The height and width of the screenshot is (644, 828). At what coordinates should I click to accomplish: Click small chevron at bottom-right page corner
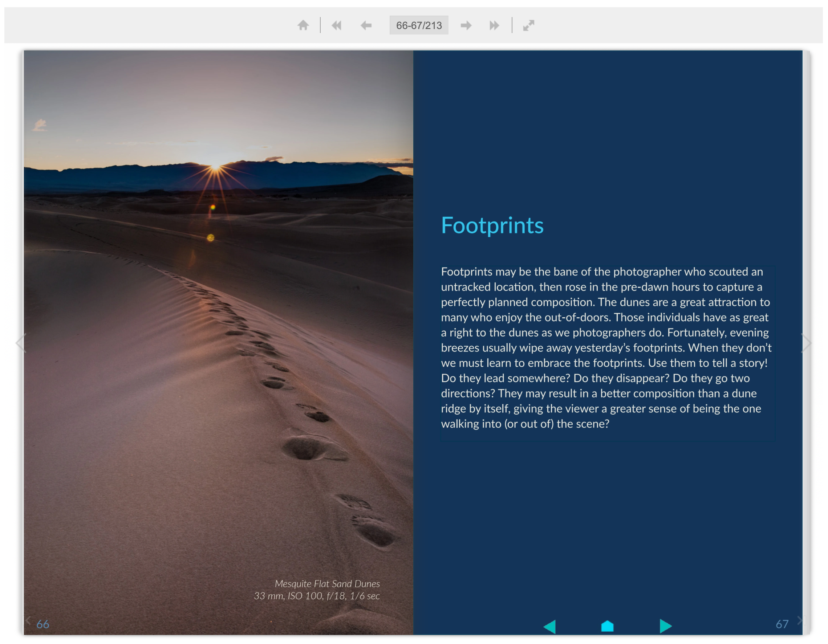point(800,620)
